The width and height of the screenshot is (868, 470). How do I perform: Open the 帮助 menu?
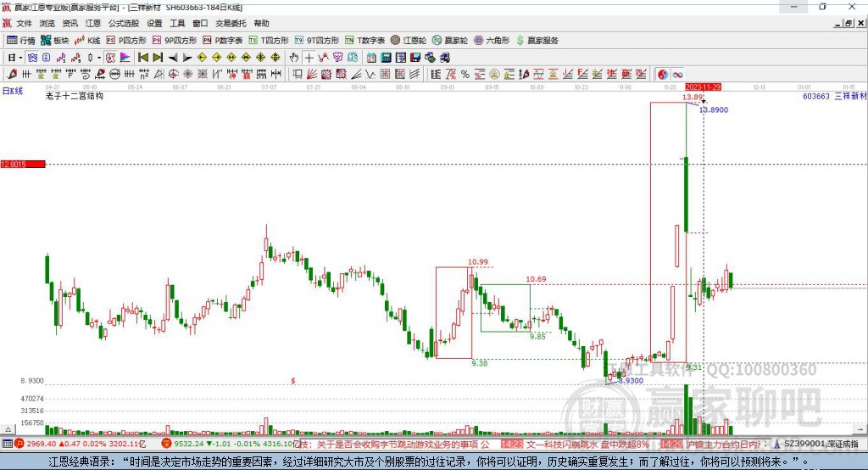point(261,23)
